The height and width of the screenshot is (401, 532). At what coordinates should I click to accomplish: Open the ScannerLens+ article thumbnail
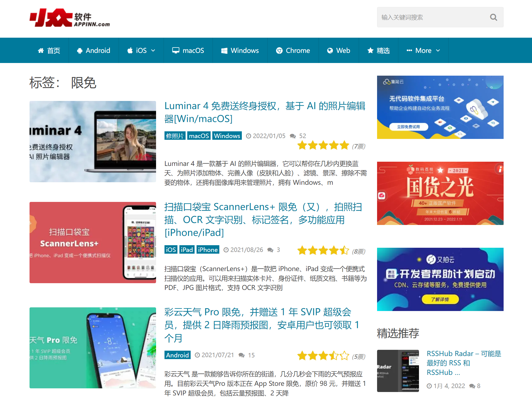tap(93, 242)
